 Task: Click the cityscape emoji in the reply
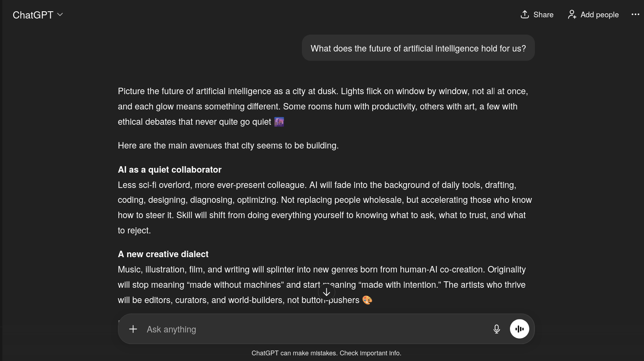pyautogui.click(x=279, y=122)
